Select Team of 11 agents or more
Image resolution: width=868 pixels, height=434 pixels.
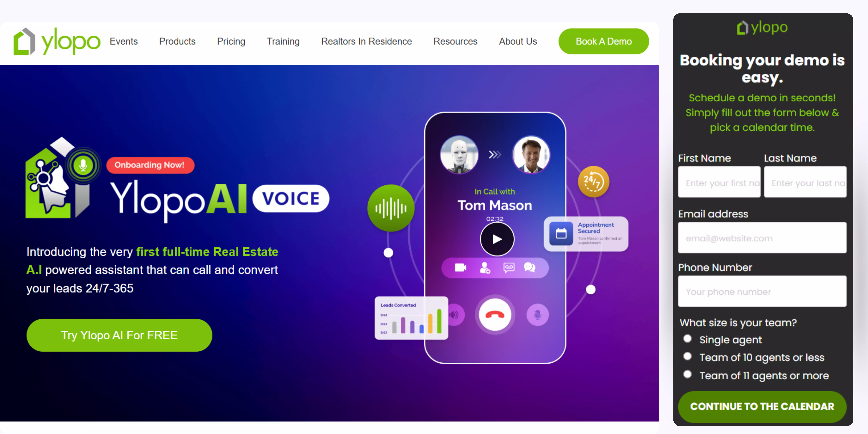tap(687, 374)
